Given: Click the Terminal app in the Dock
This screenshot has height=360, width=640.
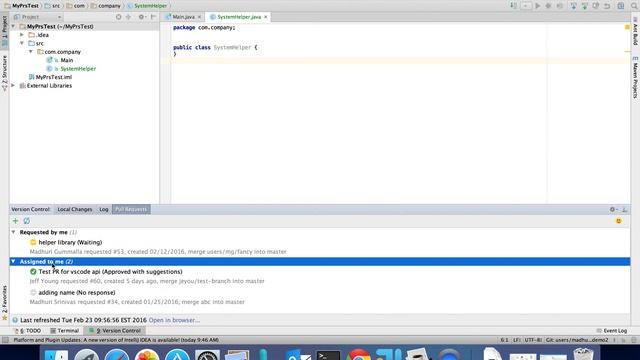Looking at the screenshot, I should coord(328,354).
